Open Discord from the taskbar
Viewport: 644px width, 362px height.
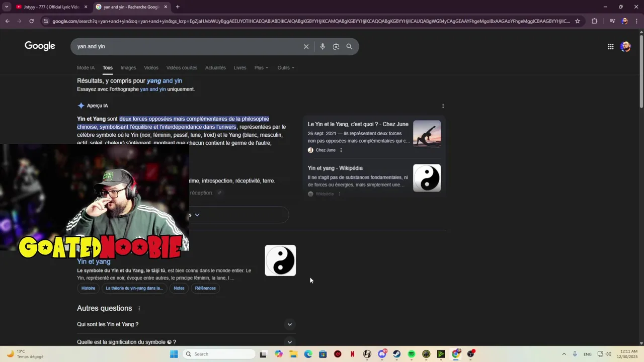coord(382,354)
